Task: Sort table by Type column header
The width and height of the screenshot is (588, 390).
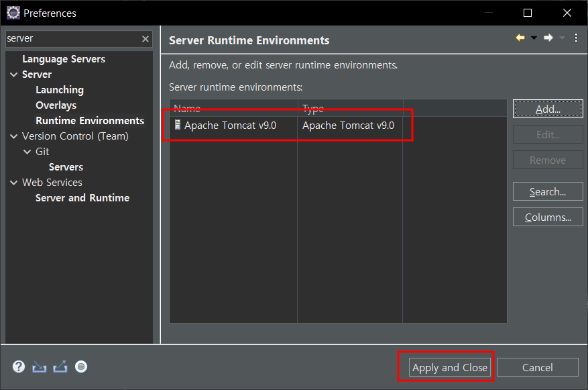Action: 350,108
